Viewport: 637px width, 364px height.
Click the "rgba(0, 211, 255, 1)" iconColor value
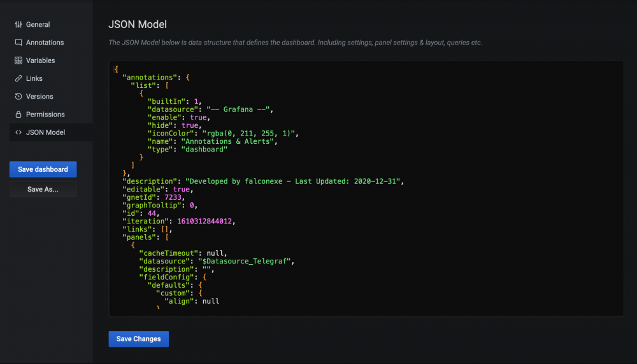248,134
